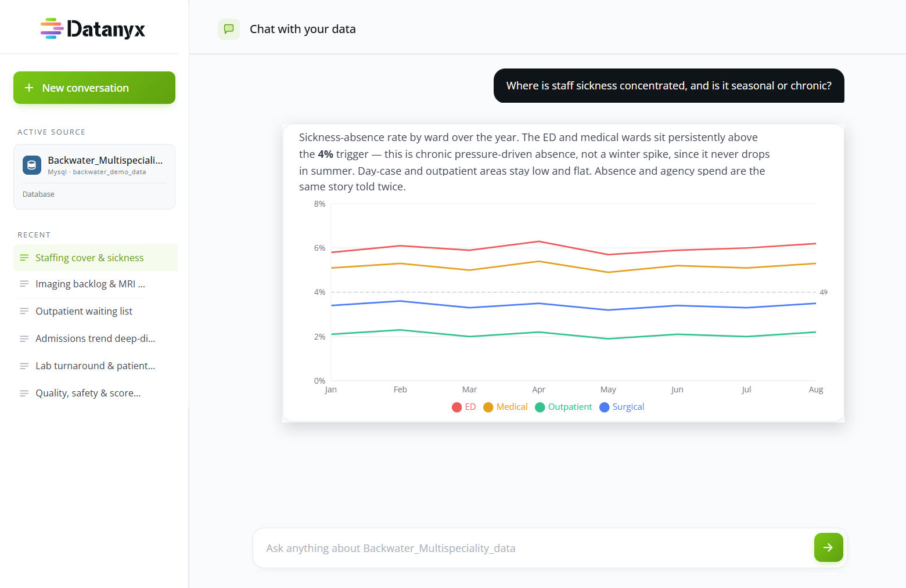Image resolution: width=906 pixels, height=588 pixels.
Task: Send message with green arrow button
Action: pyautogui.click(x=828, y=547)
